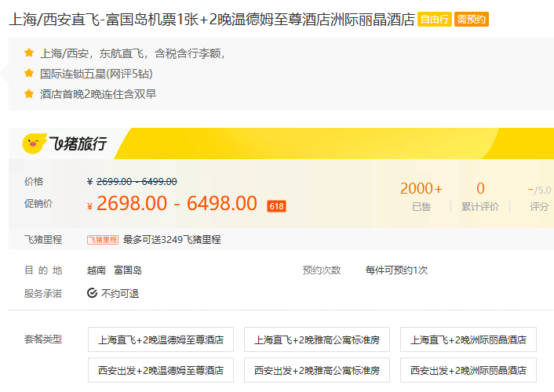Click the 不约可退 checkmark icon
The width and height of the screenshot is (554, 392).
pyautogui.click(x=93, y=293)
